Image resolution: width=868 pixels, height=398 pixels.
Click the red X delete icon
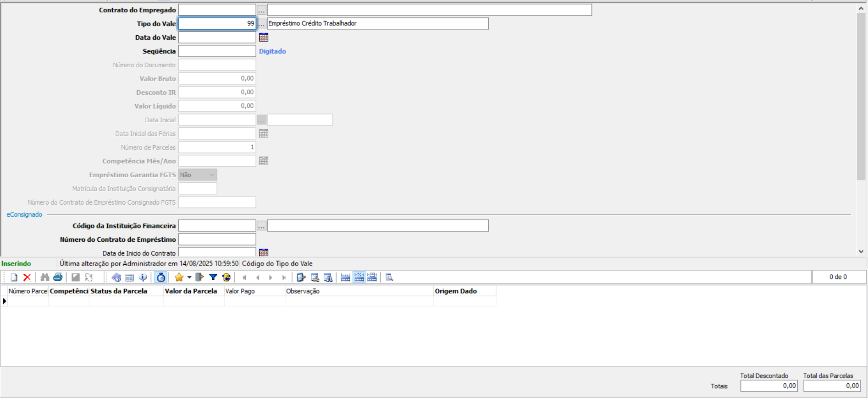(27, 278)
